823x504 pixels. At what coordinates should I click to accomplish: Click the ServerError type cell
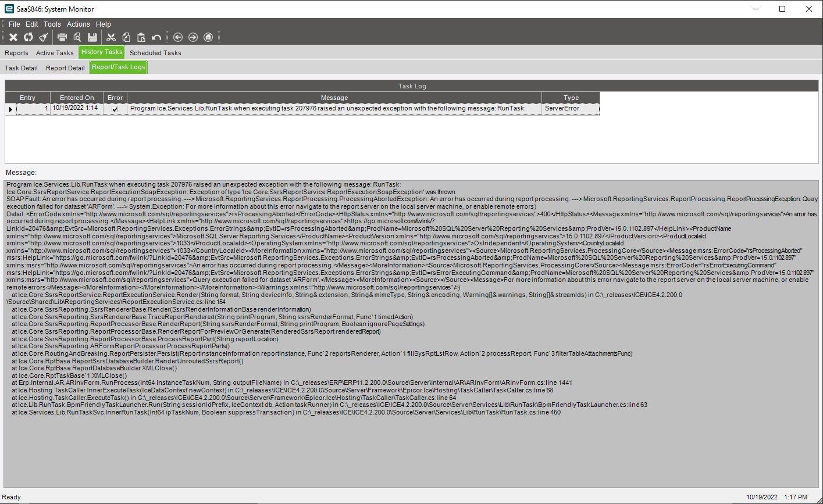[571, 109]
